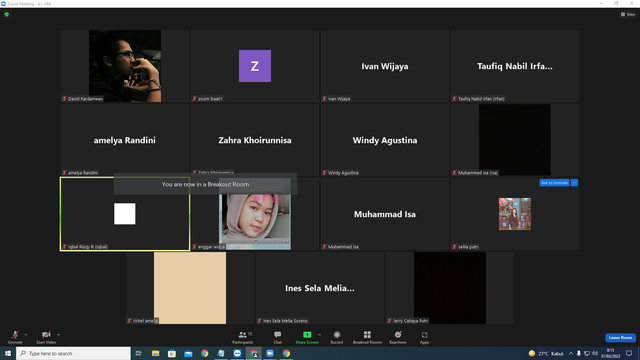Open the clock and date flyout
Image resolution: width=640 pixels, height=360 pixels.
coord(610,353)
